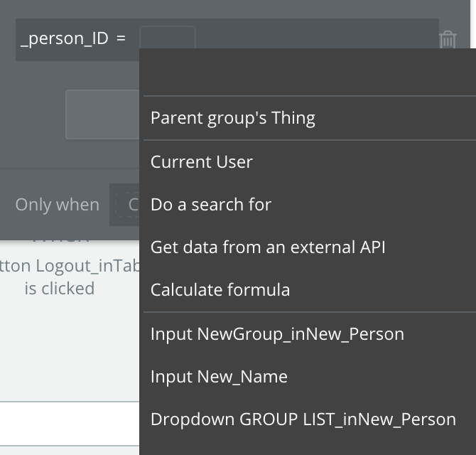Open the _person_ID field selector
Image resolution: width=476 pixels, height=455 pixels.
(x=65, y=38)
